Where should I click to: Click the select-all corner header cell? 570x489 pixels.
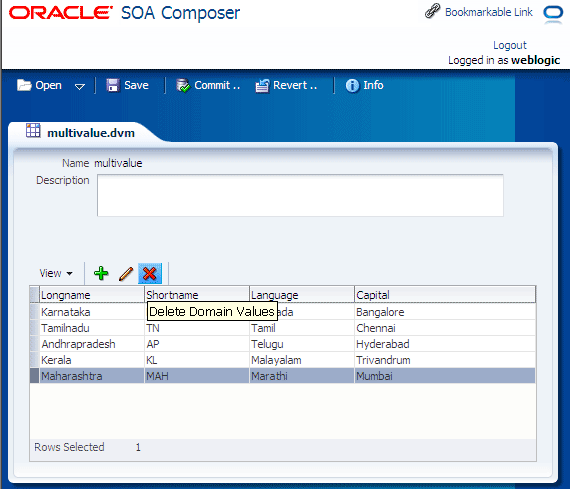tap(35, 295)
